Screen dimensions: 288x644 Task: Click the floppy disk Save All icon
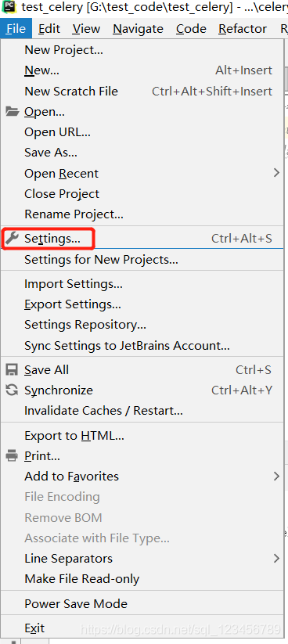pos(13,369)
